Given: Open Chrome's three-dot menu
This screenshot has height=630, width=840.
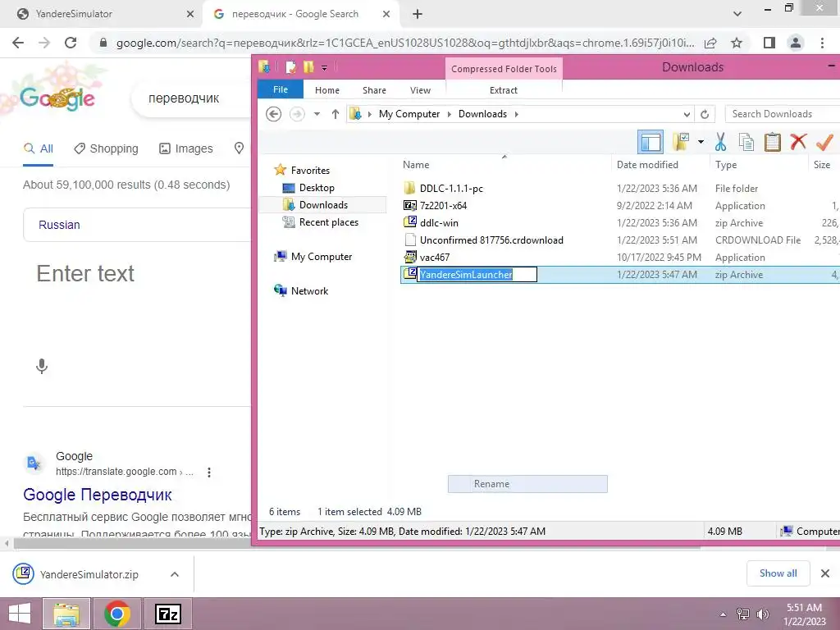Looking at the screenshot, I should coord(822,43).
